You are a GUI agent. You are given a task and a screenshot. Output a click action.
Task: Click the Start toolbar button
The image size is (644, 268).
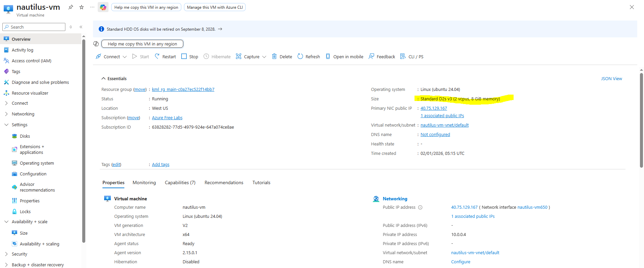(141, 57)
